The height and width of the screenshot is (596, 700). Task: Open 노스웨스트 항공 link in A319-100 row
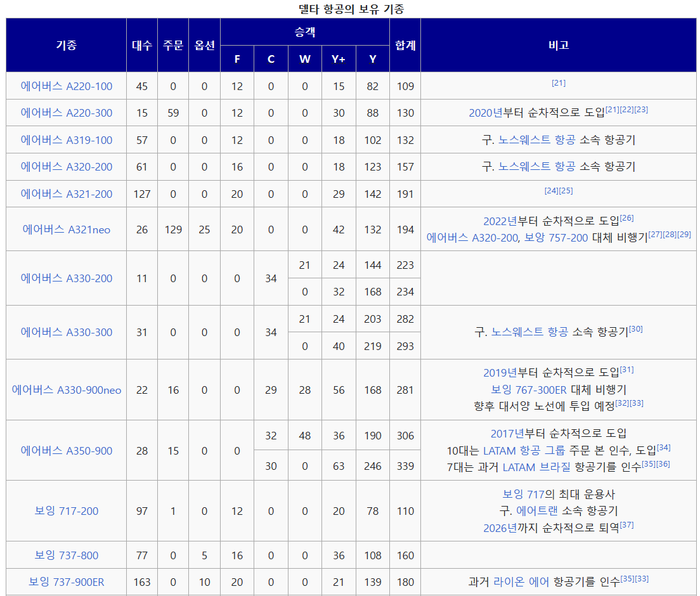tap(536, 140)
